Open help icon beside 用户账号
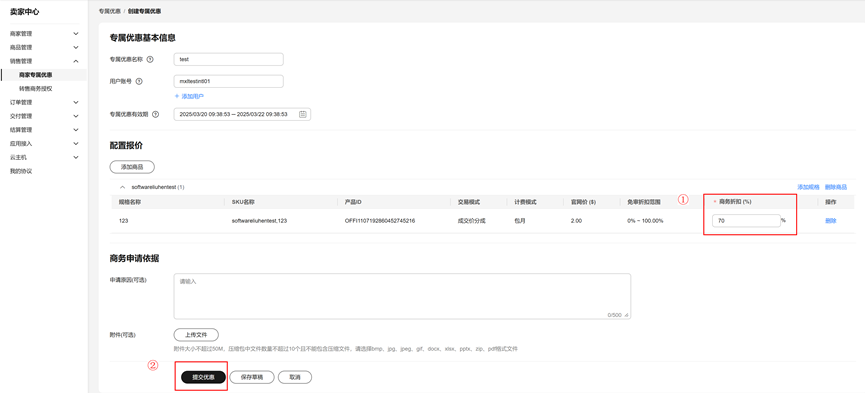Viewport: 865px width, 393px height. [x=139, y=81]
